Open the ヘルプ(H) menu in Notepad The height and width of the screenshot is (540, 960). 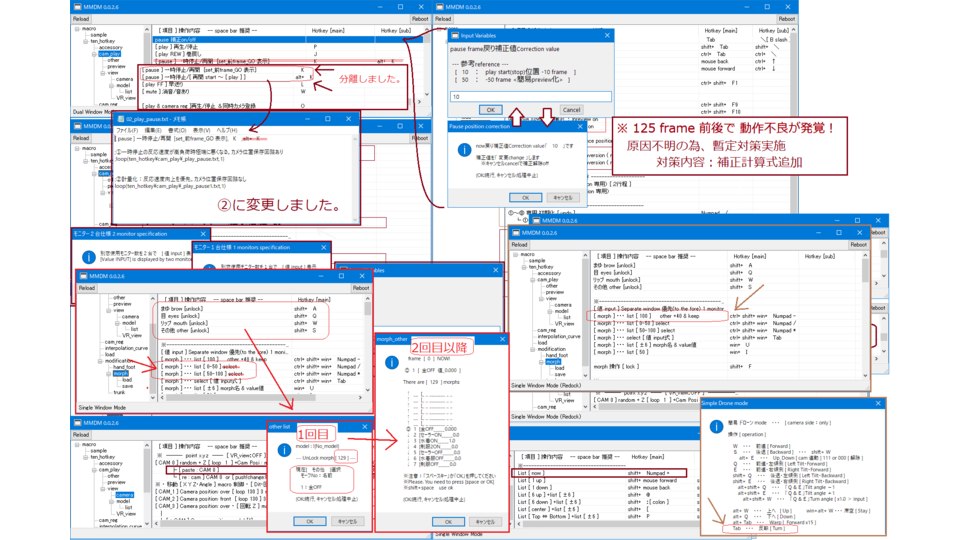coord(227,130)
